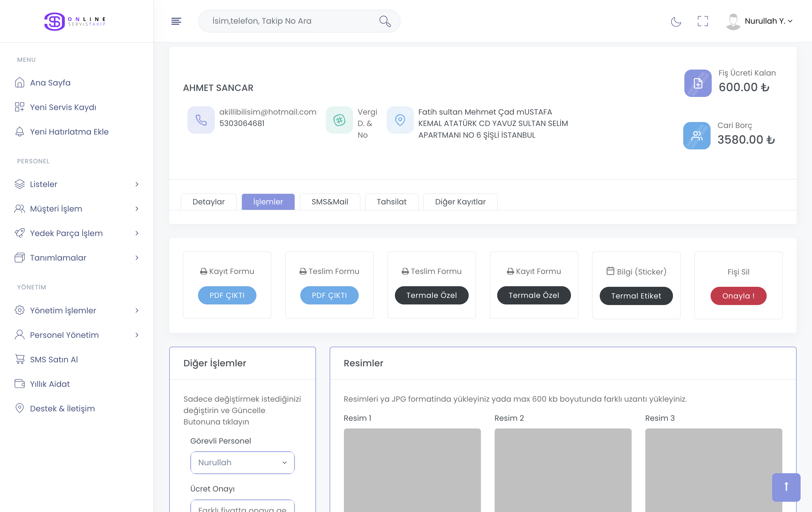This screenshot has height=512, width=812.
Task: Click the Cari Borç users icon
Action: point(697,136)
